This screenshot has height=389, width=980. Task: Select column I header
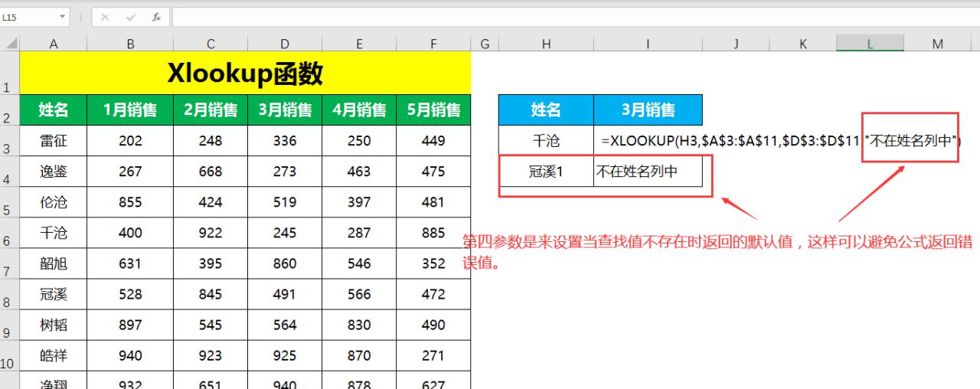point(648,44)
